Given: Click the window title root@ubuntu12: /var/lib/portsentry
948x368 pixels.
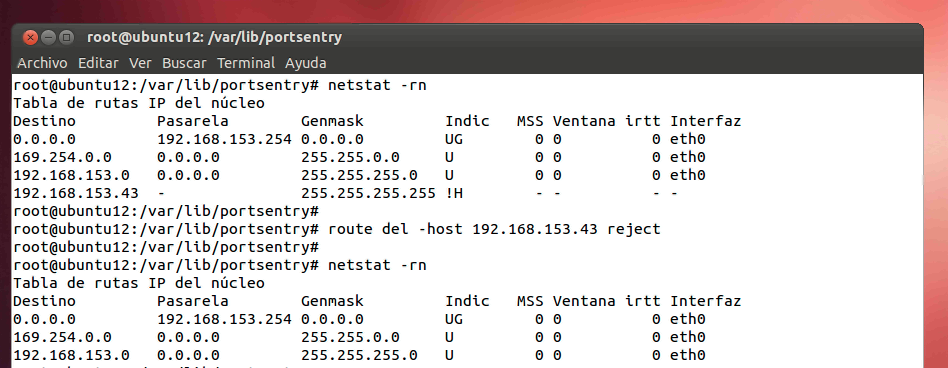Looking at the screenshot, I should [x=215, y=37].
